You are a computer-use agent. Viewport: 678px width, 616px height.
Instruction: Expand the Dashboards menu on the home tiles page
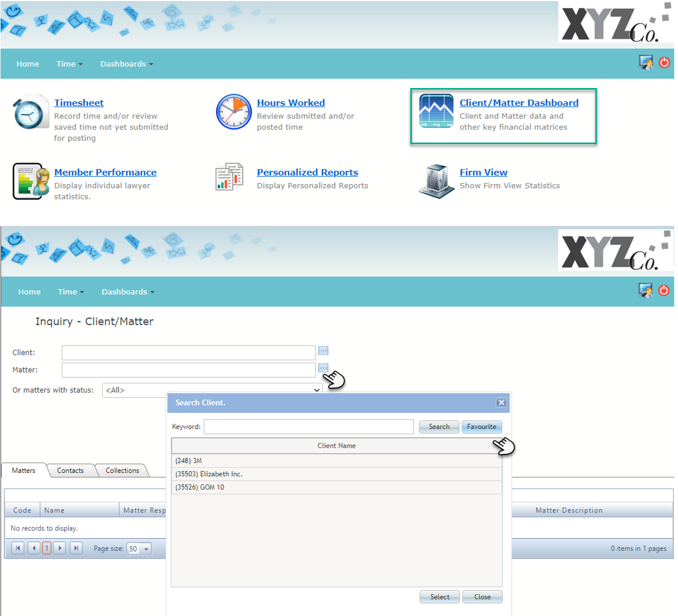127,64
